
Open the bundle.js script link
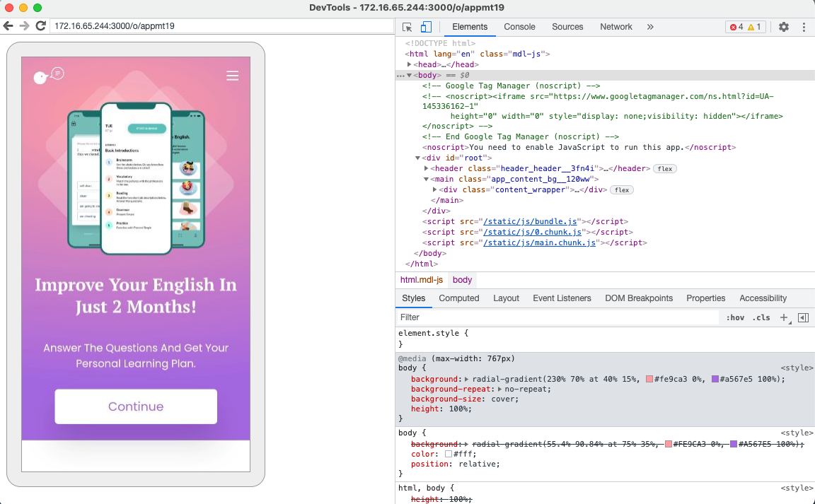pos(530,221)
